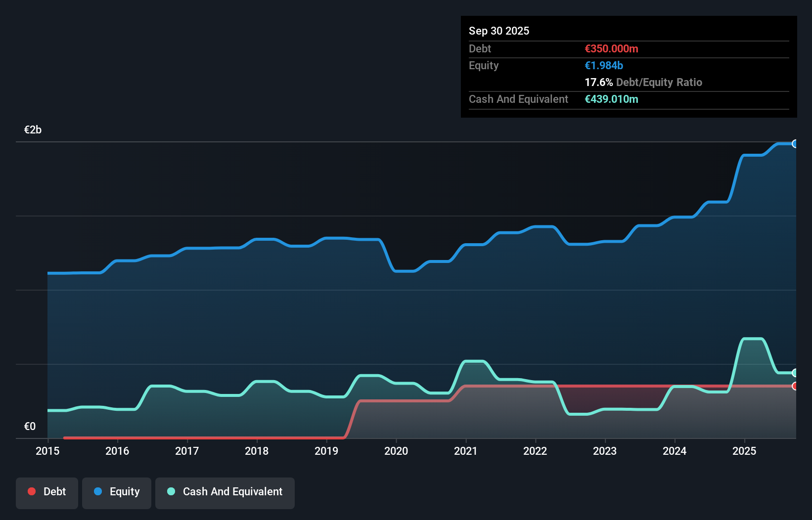This screenshot has width=812, height=520.
Task: Toggle the Cash And Equivalent series visibility
Action: [225, 493]
